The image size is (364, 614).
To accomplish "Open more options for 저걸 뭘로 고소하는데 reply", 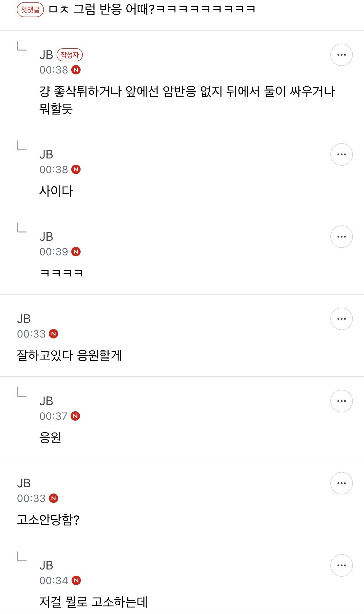I will coord(341,565).
